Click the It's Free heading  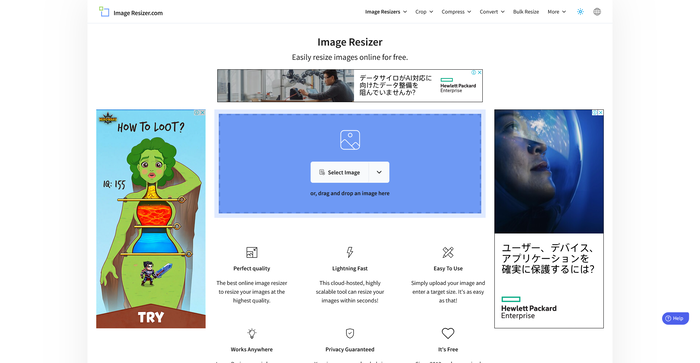pos(448,350)
